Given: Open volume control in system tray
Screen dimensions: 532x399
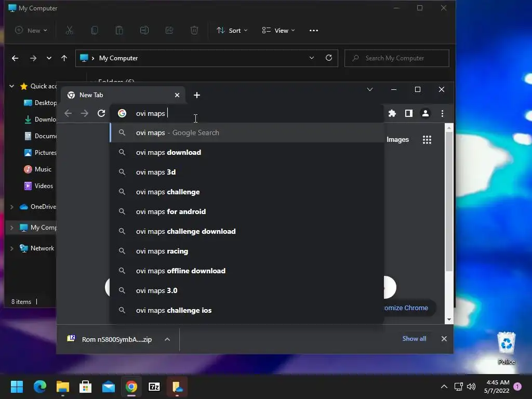Looking at the screenshot, I should coord(471,387).
